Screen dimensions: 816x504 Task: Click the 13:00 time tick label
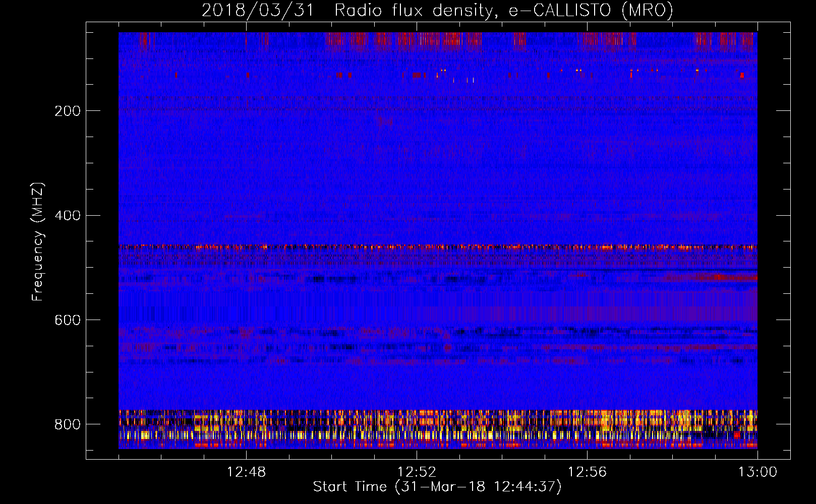(757, 472)
